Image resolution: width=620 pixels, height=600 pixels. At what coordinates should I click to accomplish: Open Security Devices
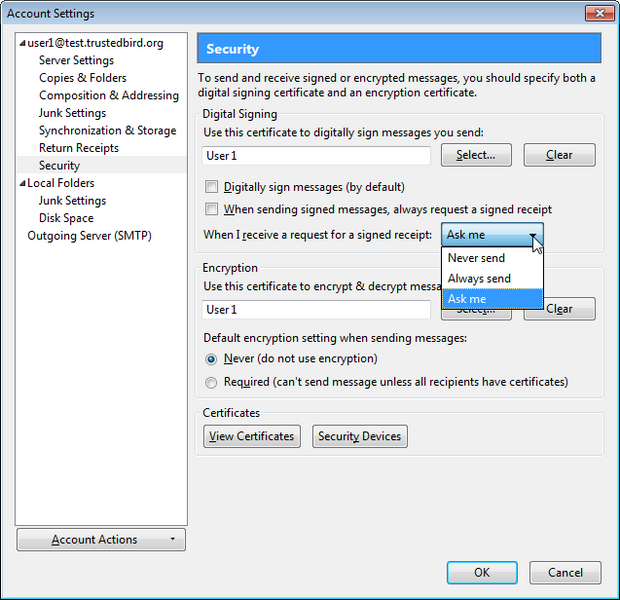tap(360, 436)
